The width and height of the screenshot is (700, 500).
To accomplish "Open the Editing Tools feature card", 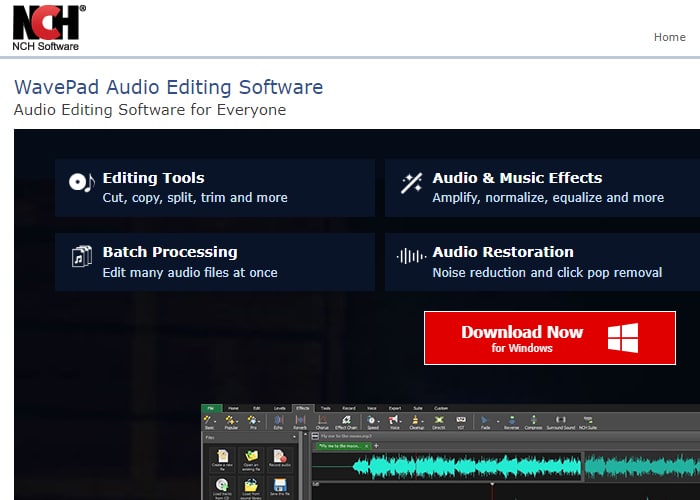I will (x=215, y=188).
